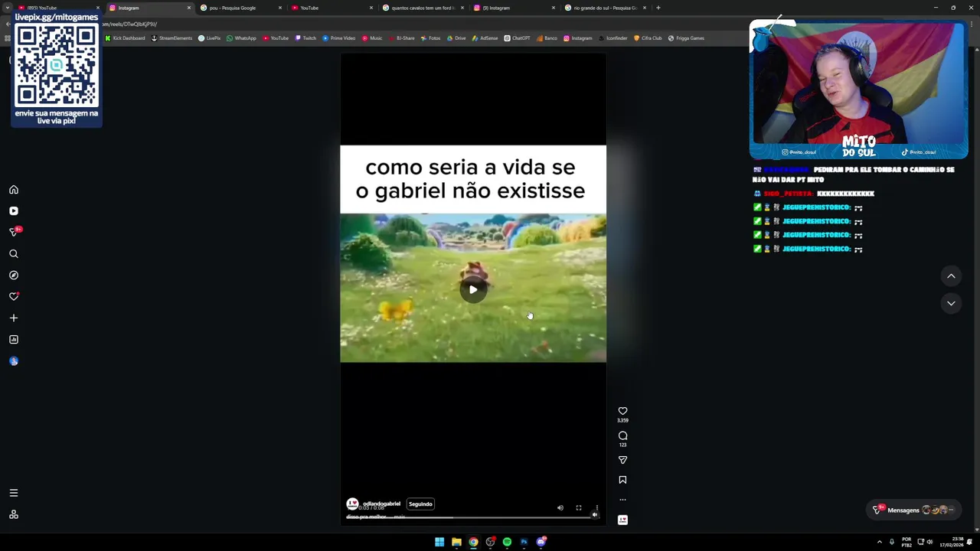The width and height of the screenshot is (980, 551).
Task: Switch to the 'quantos cavalos tem um ford' tab
Action: (x=423, y=8)
